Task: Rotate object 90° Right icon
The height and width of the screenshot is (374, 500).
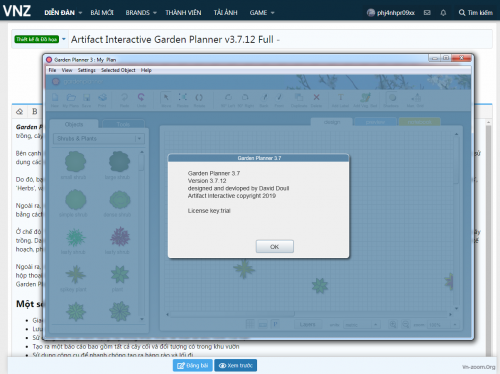Action: 245,97
